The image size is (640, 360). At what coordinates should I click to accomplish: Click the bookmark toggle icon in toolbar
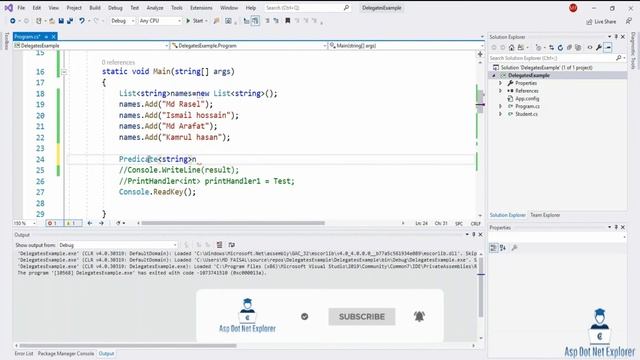(x=287, y=21)
